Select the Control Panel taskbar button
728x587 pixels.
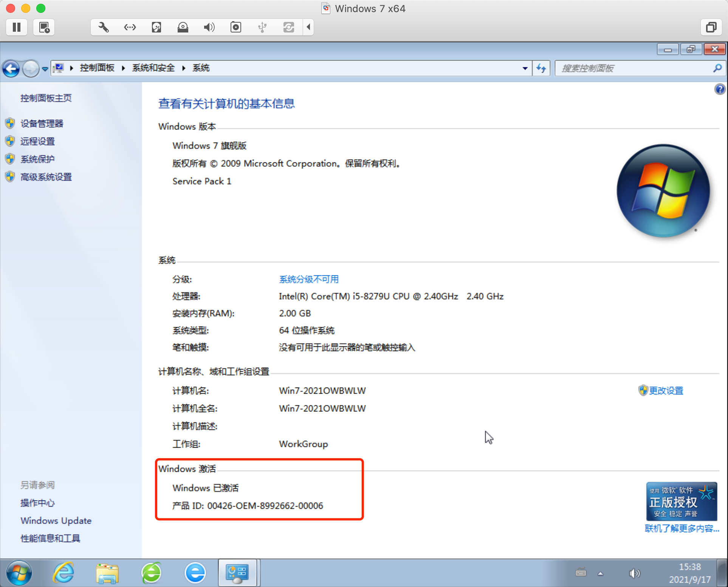237,573
